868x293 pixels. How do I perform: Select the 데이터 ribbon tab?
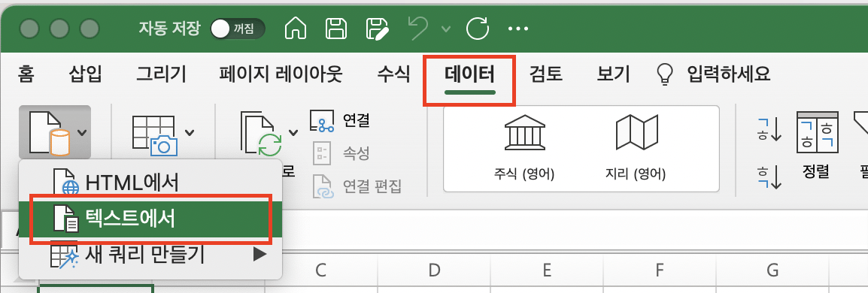pyautogui.click(x=469, y=74)
